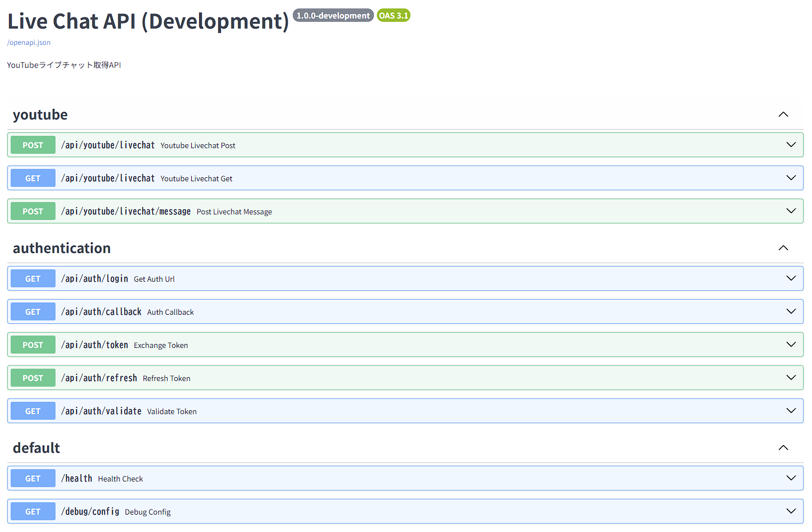Click the /api/auth/login path
Screen dimensions: 812x532
pyautogui.click(x=95, y=279)
